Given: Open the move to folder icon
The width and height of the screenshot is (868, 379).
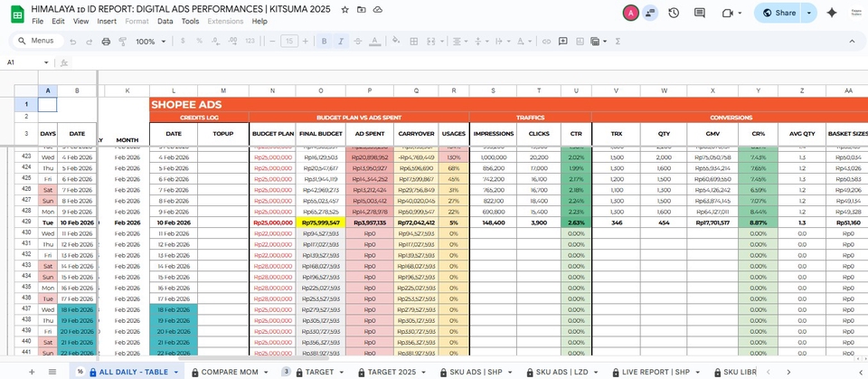Looking at the screenshot, I should 362,9.
